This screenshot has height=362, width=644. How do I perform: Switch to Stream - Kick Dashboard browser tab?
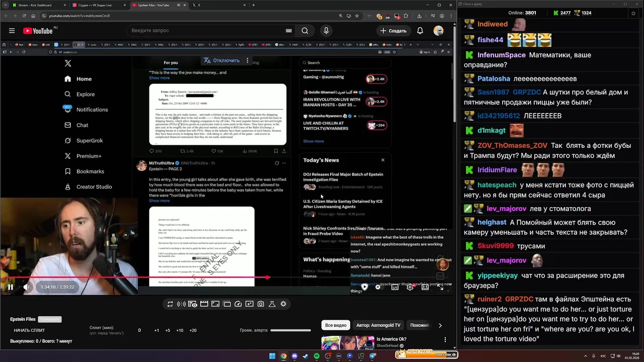coord(38,5)
